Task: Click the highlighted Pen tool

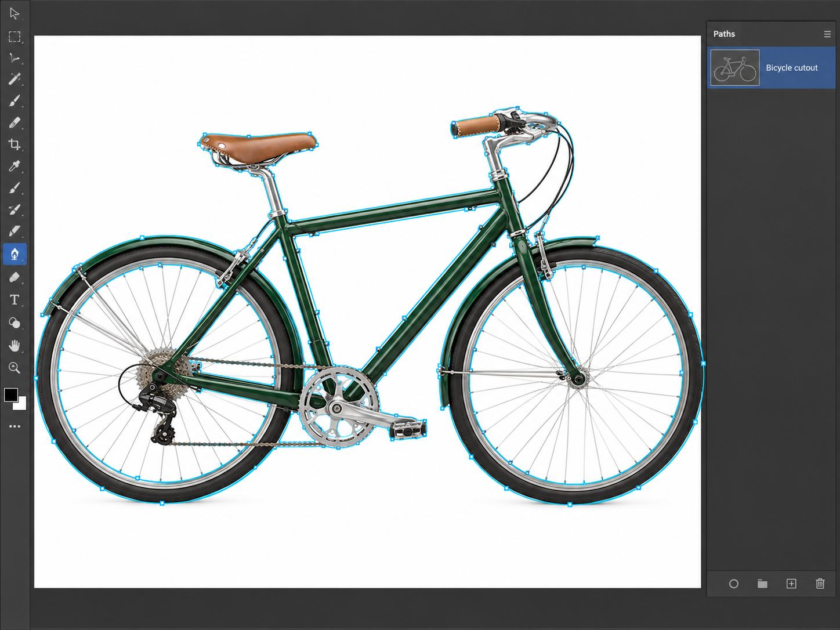Action: point(15,254)
